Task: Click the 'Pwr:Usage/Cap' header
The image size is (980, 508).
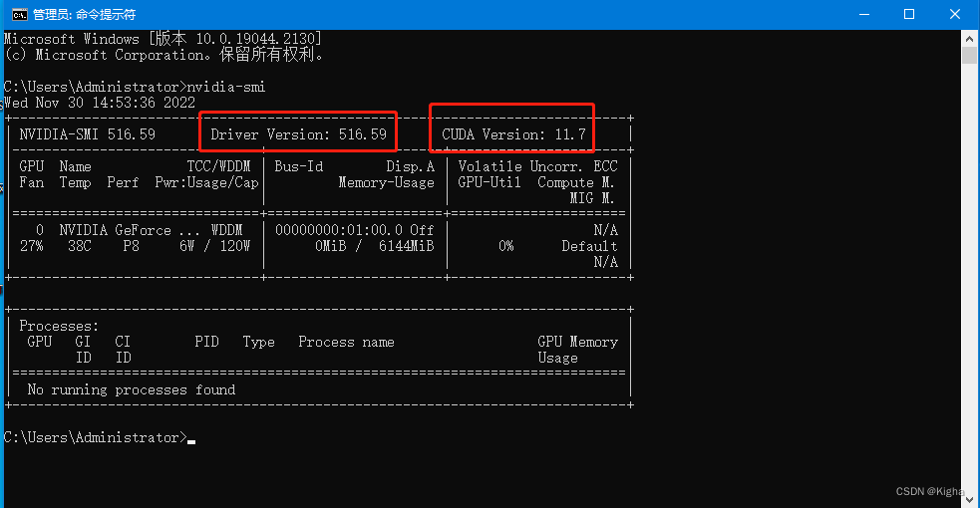Action: pos(207,182)
